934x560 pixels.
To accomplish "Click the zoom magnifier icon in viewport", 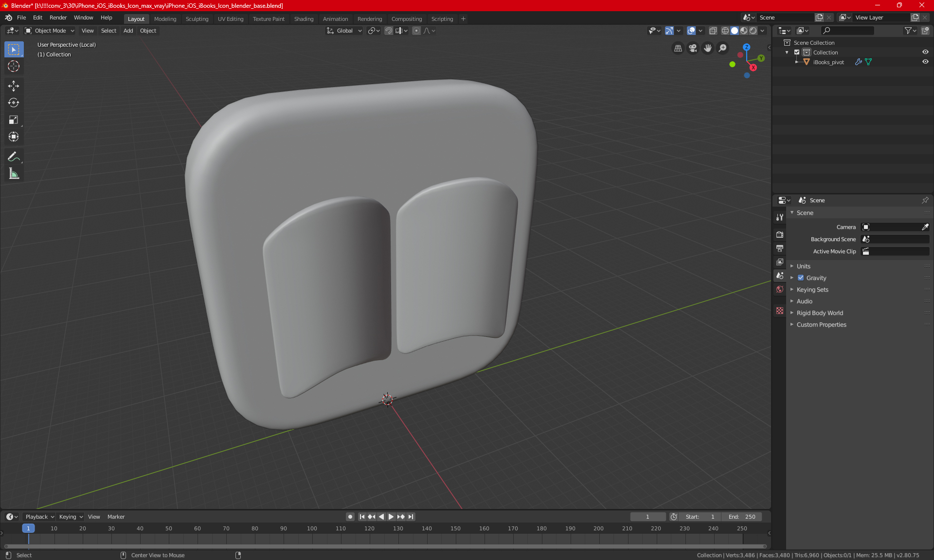I will pos(723,48).
